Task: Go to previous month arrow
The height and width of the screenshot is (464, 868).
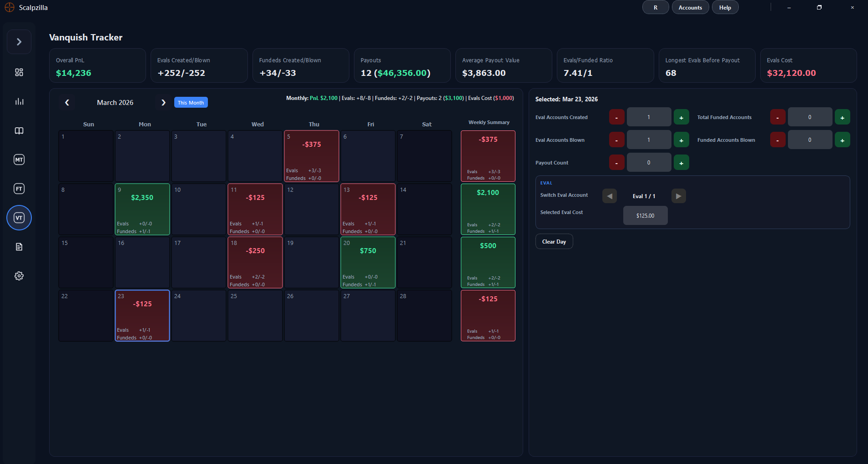Action: coord(67,103)
